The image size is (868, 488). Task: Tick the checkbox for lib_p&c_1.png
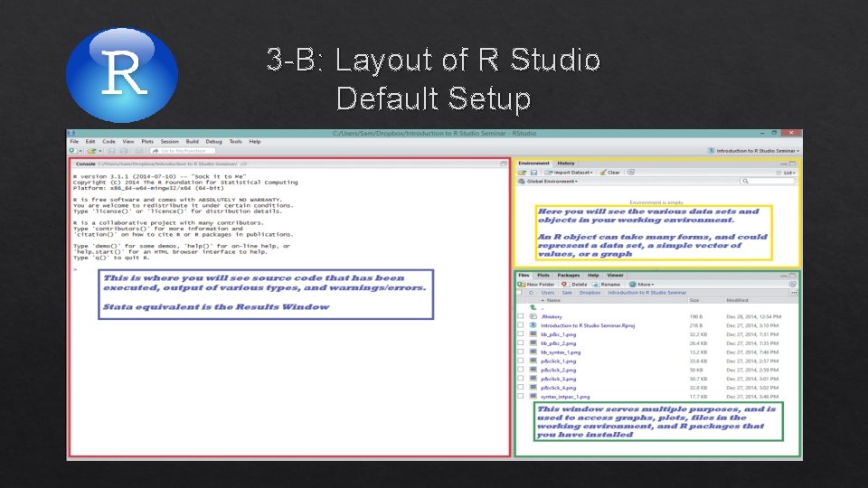pyautogui.click(x=521, y=334)
